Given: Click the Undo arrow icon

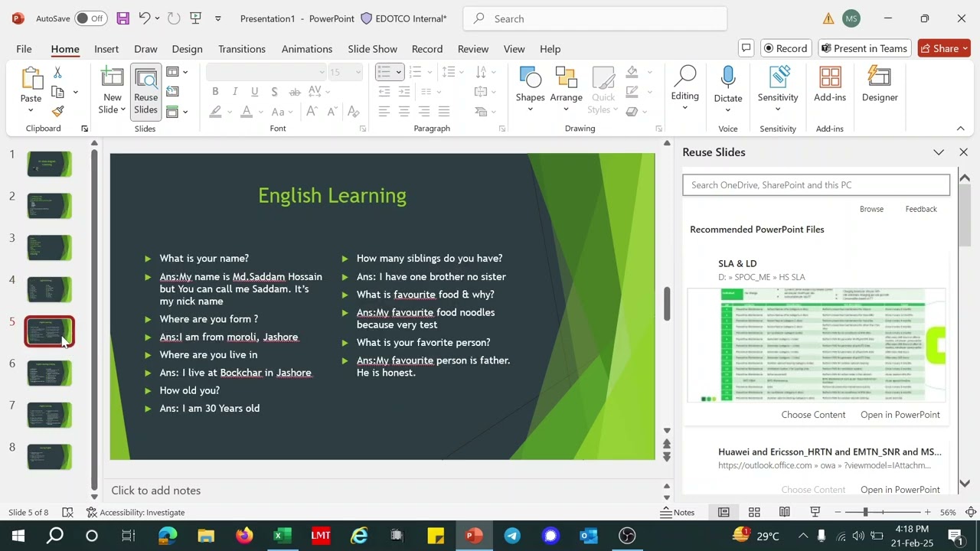Looking at the screenshot, I should tap(144, 18).
